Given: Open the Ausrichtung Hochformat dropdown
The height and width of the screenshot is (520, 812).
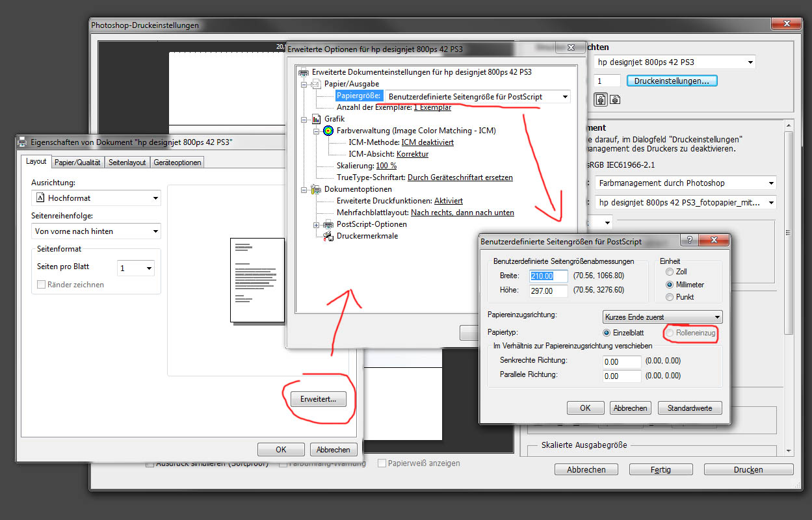Looking at the screenshot, I should tap(96, 198).
